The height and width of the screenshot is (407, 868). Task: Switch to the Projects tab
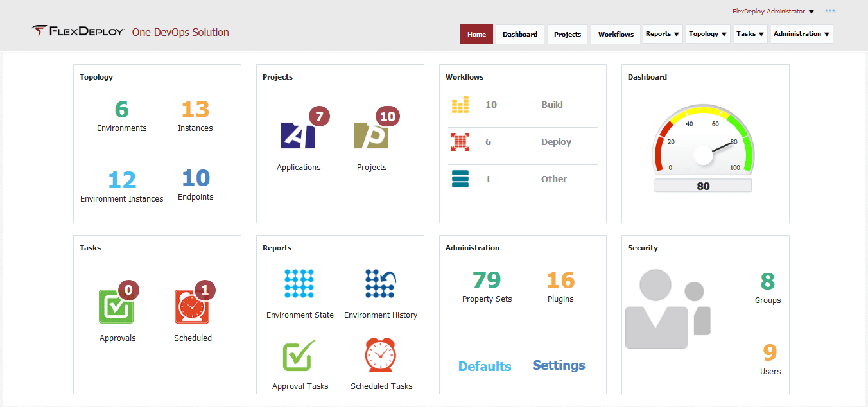click(568, 34)
